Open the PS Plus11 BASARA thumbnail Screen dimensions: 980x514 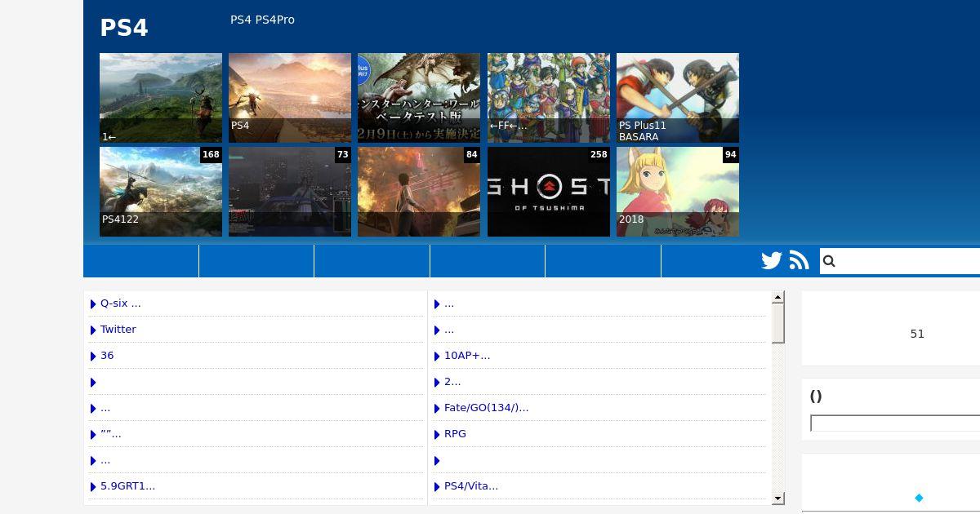point(678,98)
